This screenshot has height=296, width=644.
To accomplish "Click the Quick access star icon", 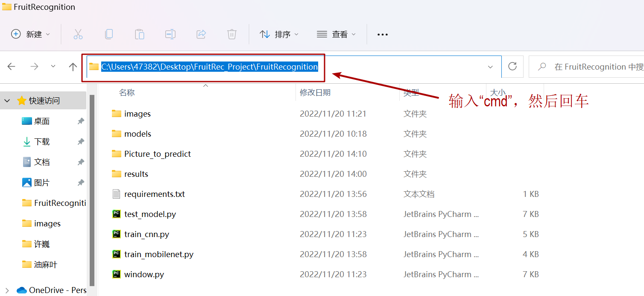I will (21, 101).
